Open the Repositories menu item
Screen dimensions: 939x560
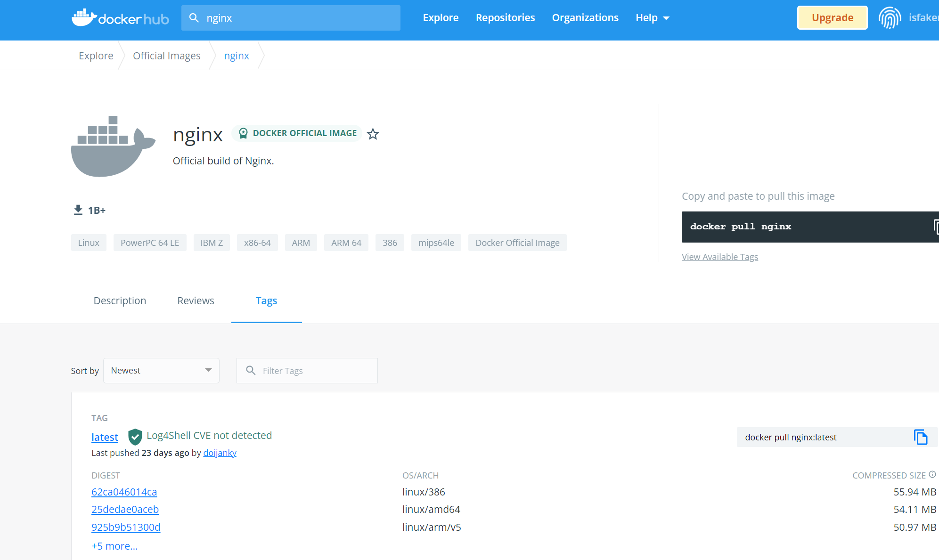505,18
